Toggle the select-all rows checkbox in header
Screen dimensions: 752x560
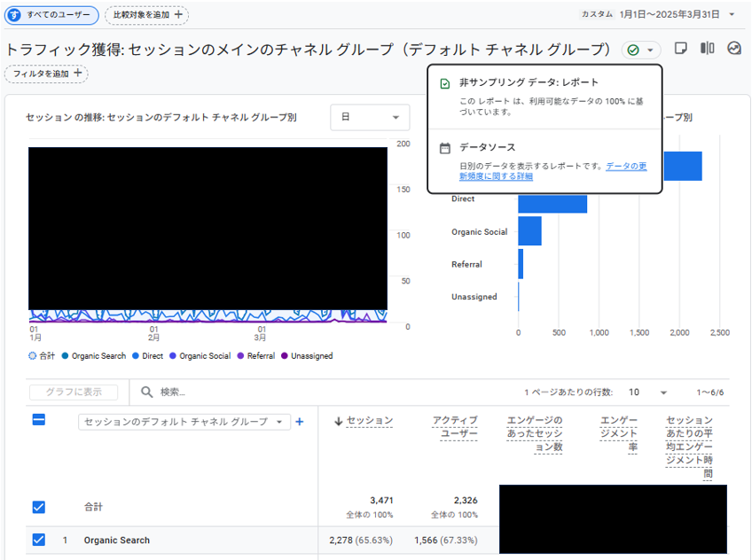coord(39,420)
